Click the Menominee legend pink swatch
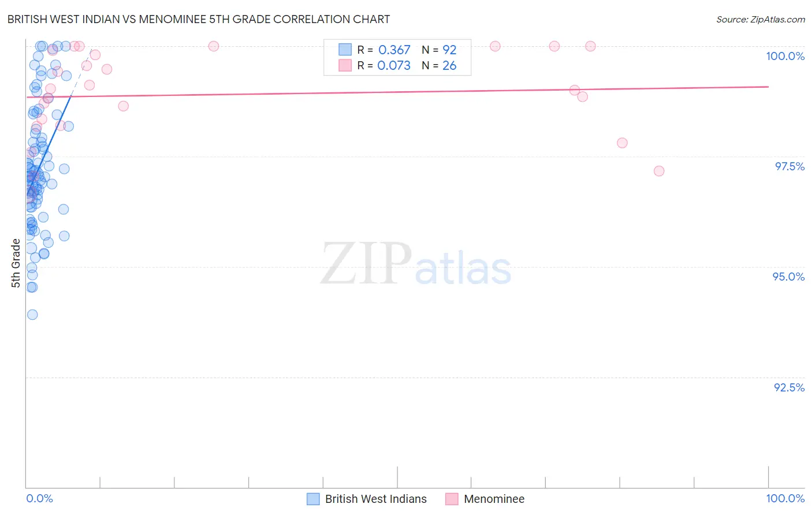The image size is (812, 515). 452,499
